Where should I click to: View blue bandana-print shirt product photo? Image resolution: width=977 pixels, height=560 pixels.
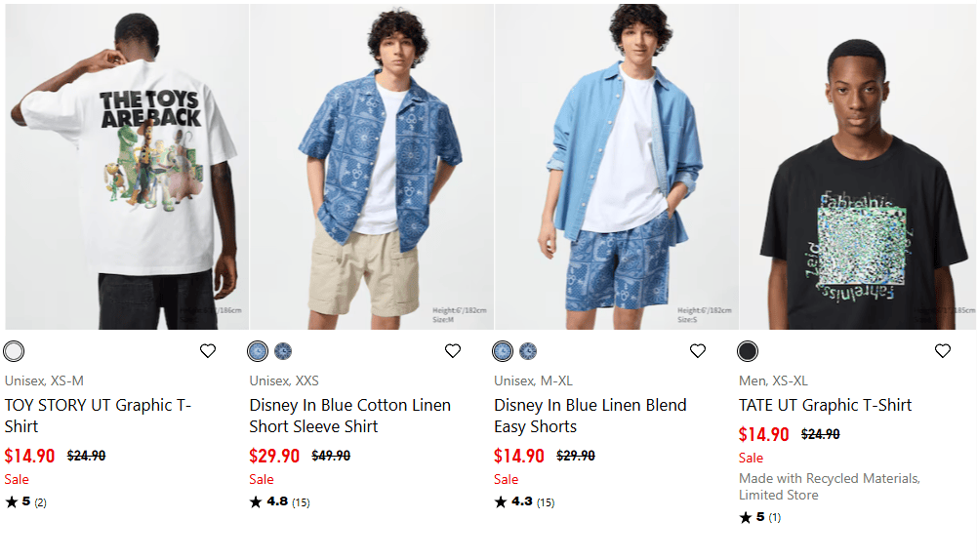[371, 167]
